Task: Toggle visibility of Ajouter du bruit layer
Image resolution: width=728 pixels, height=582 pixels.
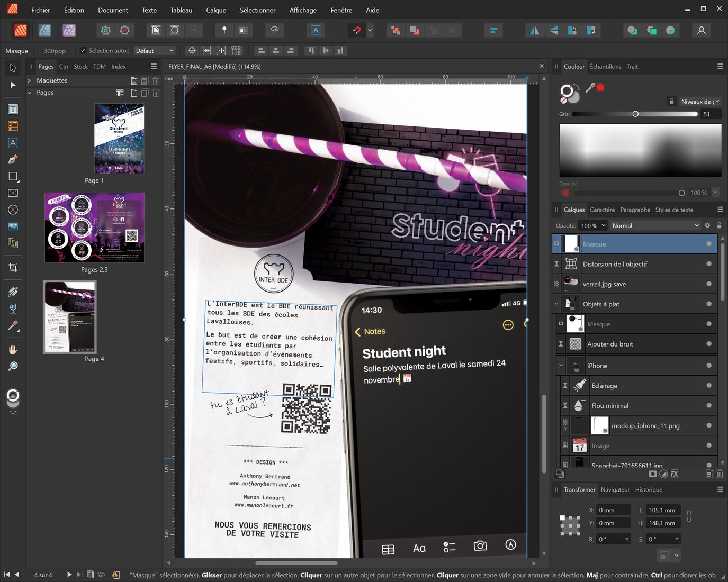Action: pyautogui.click(x=708, y=344)
